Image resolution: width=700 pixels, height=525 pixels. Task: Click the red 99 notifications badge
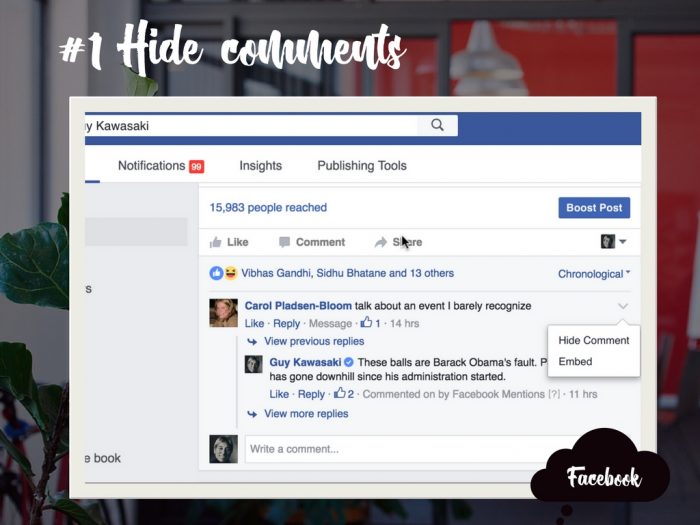196,167
